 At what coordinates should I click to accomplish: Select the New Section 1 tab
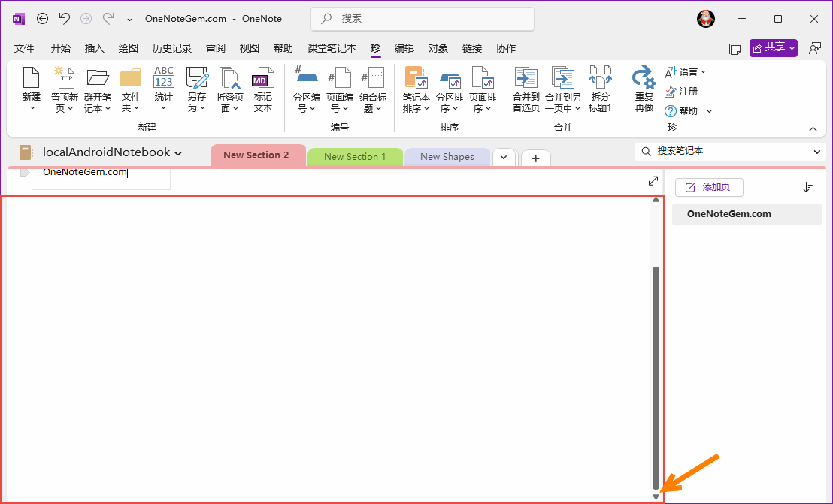pos(355,157)
